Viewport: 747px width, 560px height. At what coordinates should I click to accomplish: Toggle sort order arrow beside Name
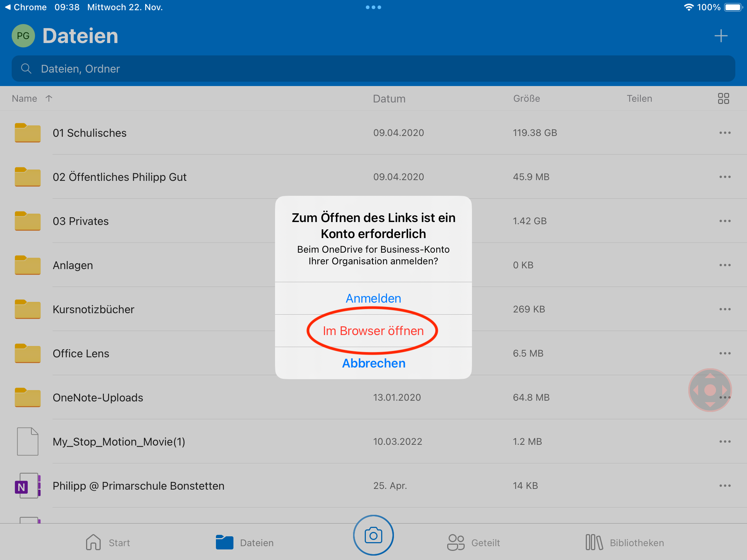click(x=49, y=98)
